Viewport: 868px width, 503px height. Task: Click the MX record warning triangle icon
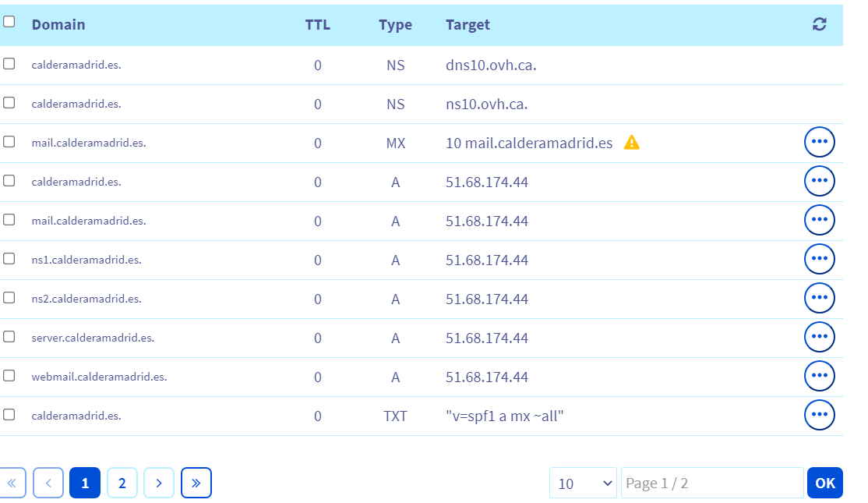(632, 143)
